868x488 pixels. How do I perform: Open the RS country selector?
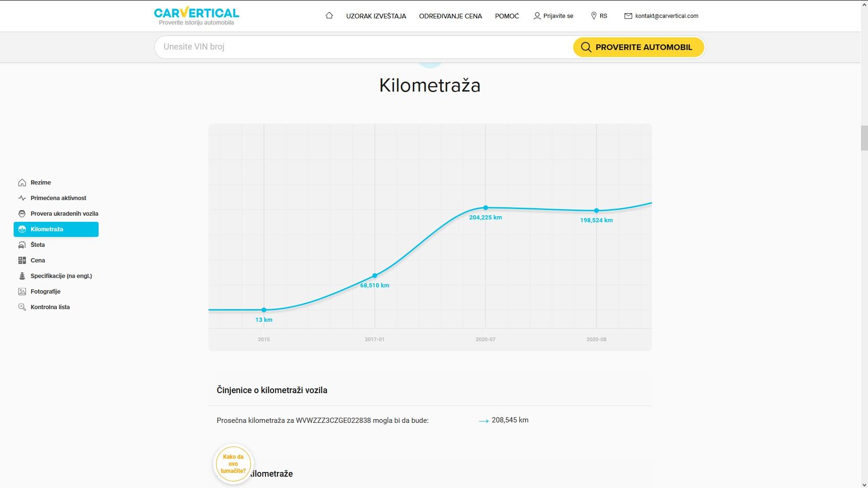[x=599, y=16]
